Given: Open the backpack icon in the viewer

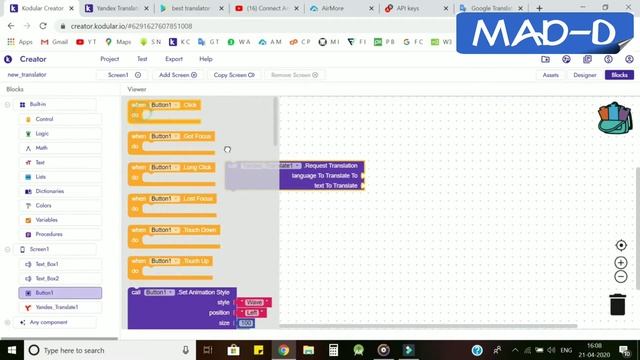Looking at the screenshot, I should tap(615, 118).
